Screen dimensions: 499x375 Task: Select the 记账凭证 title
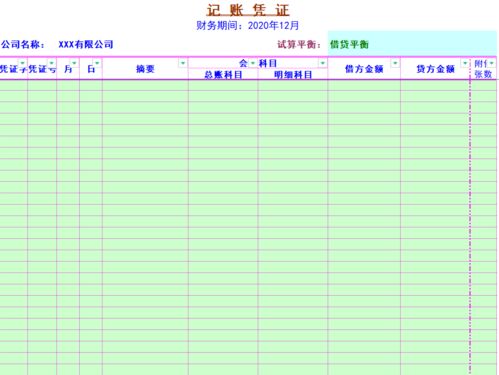coord(248,10)
